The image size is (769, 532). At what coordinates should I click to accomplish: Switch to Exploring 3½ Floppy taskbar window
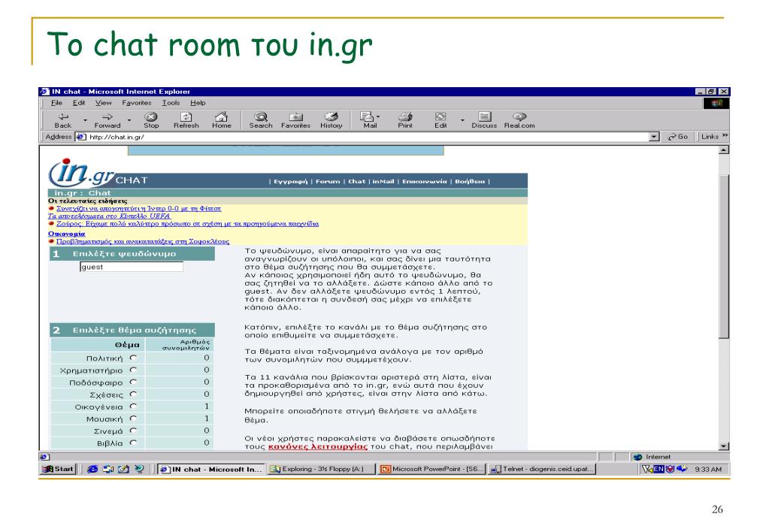click(x=321, y=469)
